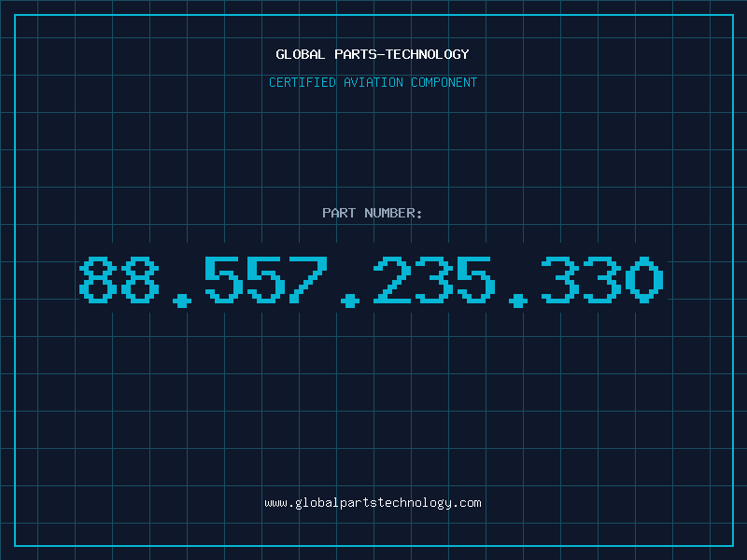The height and width of the screenshot is (560, 747).
Task: Select the CERTIFIED AVIATION COMPONENT subtitle
Action: (x=373, y=82)
